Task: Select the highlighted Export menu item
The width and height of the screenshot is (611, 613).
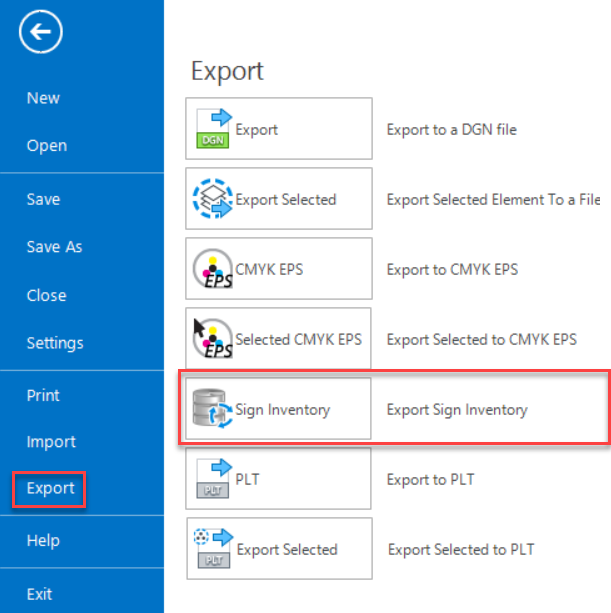Action: pyautogui.click(x=50, y=488)
